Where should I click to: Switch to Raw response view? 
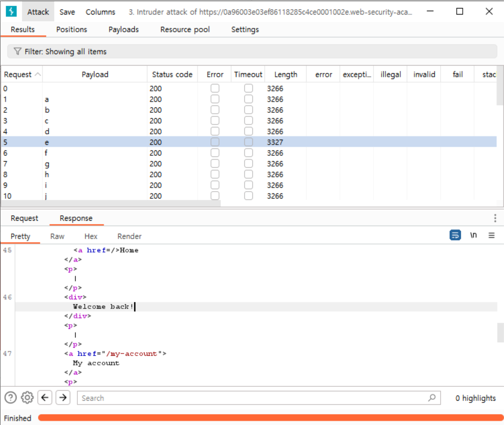click(57, 236)
